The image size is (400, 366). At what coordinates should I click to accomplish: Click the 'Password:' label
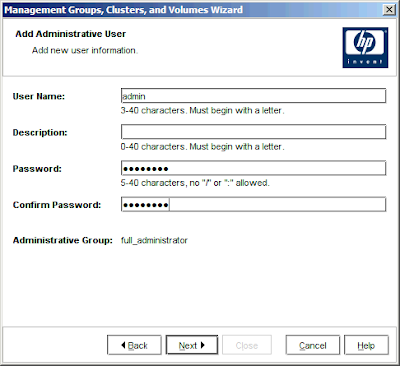37,169
